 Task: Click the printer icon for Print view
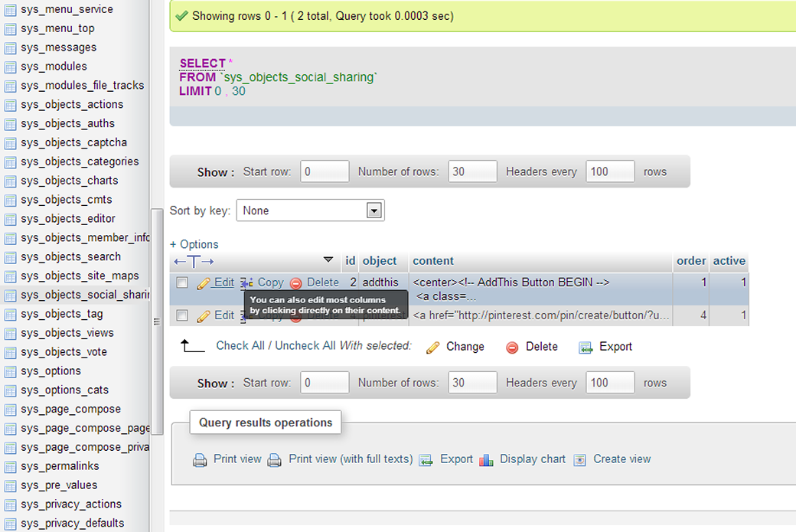[x=200, y=460]
